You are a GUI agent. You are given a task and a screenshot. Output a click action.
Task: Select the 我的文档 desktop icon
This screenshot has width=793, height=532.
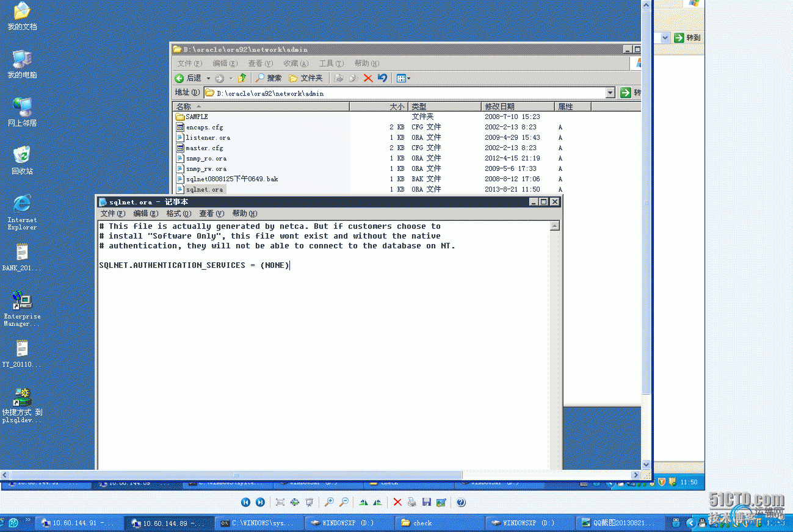(22, 17)
